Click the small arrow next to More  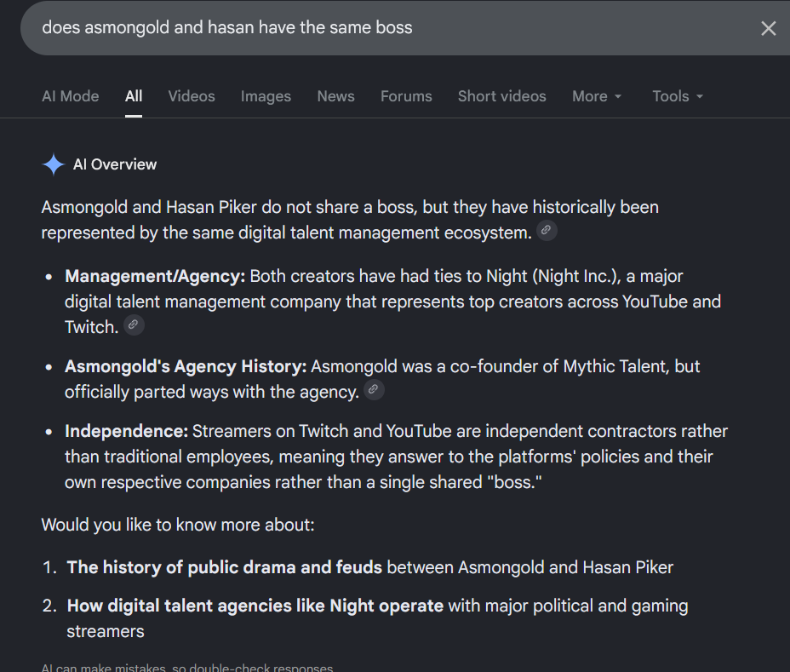click(618, 96)
